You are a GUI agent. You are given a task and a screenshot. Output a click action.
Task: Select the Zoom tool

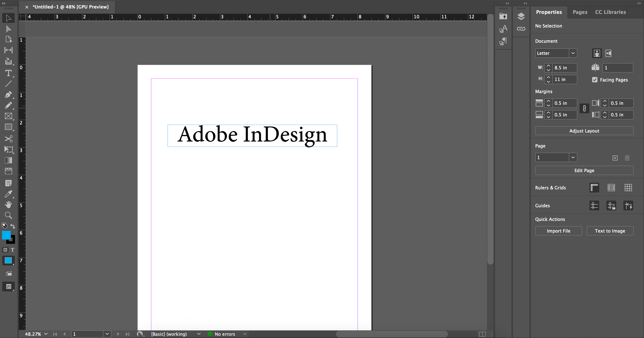[x=8, y=215]
